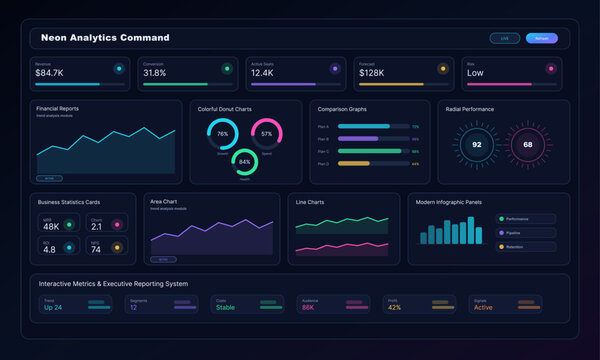Click the Up 24 trend value
This screenshot has width=600, height=360.
(53, 308)
